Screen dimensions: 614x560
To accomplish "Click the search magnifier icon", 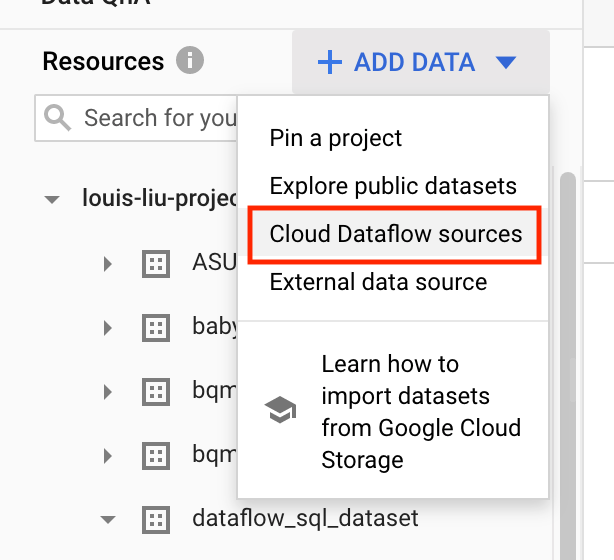I will [x=58, y=118].
